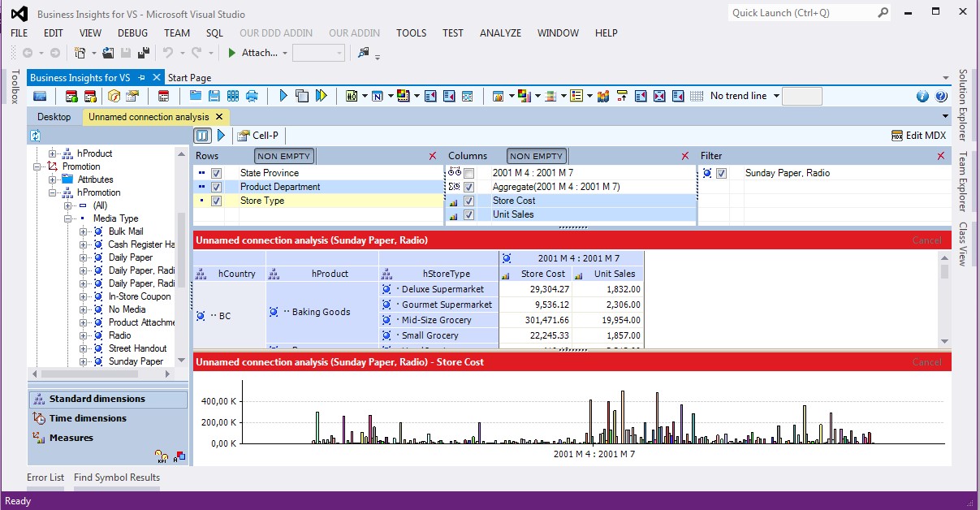Click the input box after trend line dropdown
The height and width of the screenshot is (510, 980).
coord(802,96)
